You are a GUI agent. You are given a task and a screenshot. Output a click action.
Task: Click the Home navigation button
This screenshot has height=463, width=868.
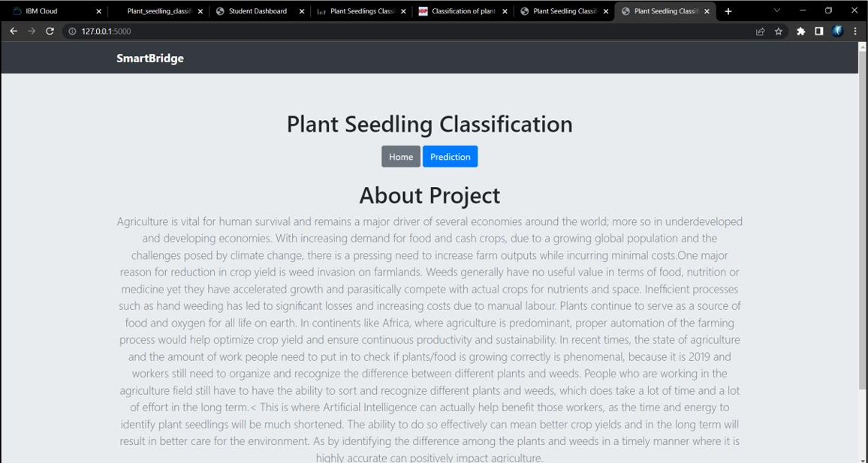point(400,157)
